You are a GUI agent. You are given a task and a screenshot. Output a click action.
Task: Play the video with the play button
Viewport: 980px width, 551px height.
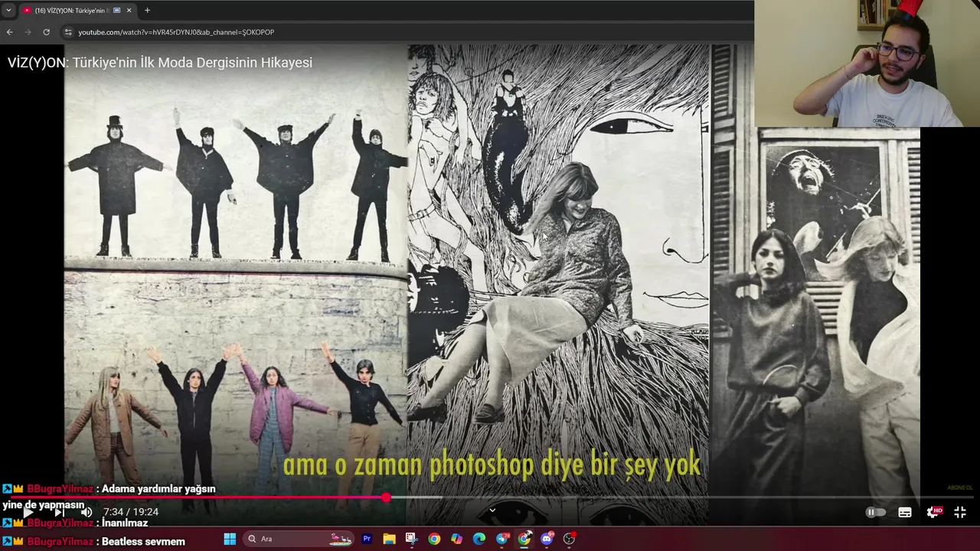[x=28, y=512]
